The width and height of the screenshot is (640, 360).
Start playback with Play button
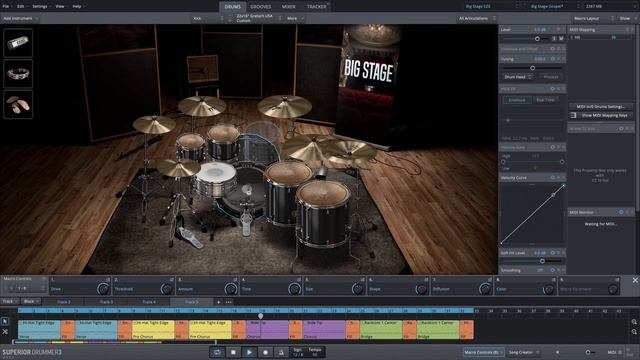[x=249, y=352]
